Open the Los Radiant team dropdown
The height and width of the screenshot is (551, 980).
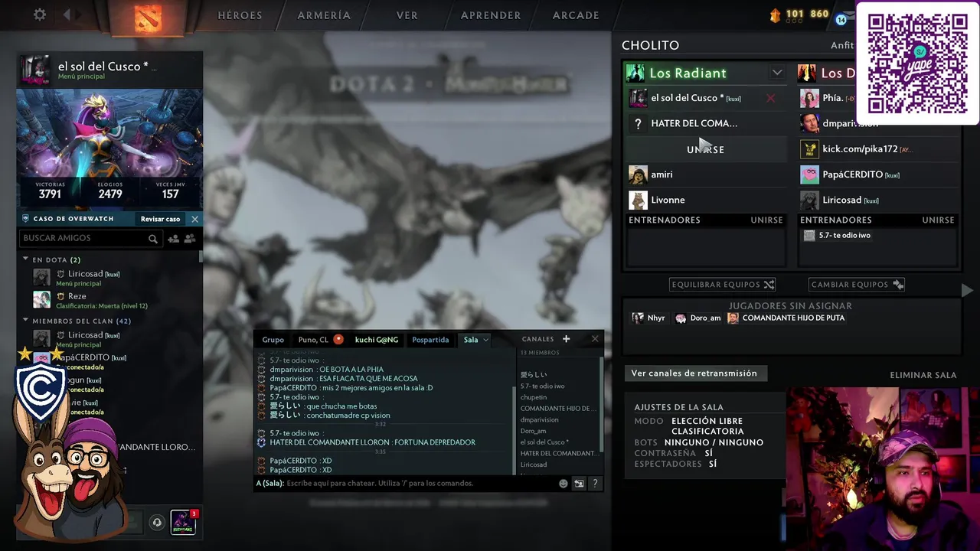pyautogui.click(x=777, y=73)
